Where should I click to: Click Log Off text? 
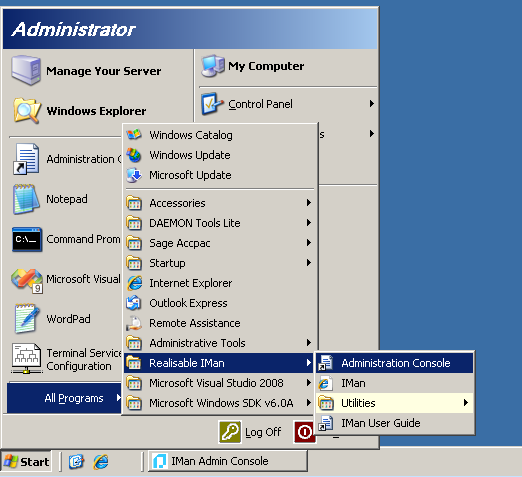[263, 432]
